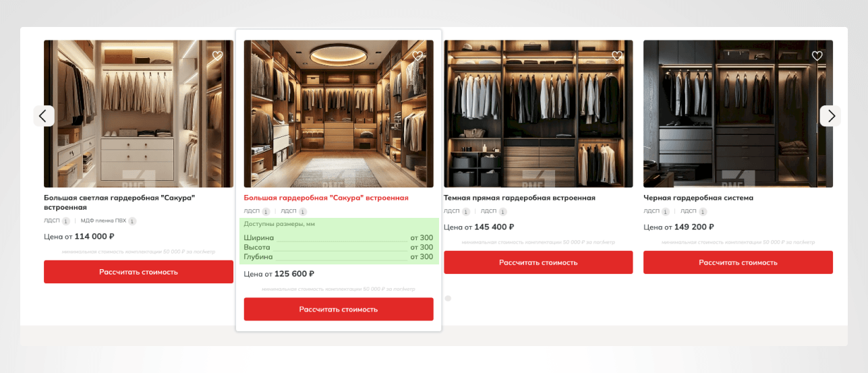Favorite the dark straight built-in wardrobe
The width and height of the screenshot is (868, 373).
click(x=617, y=56)
